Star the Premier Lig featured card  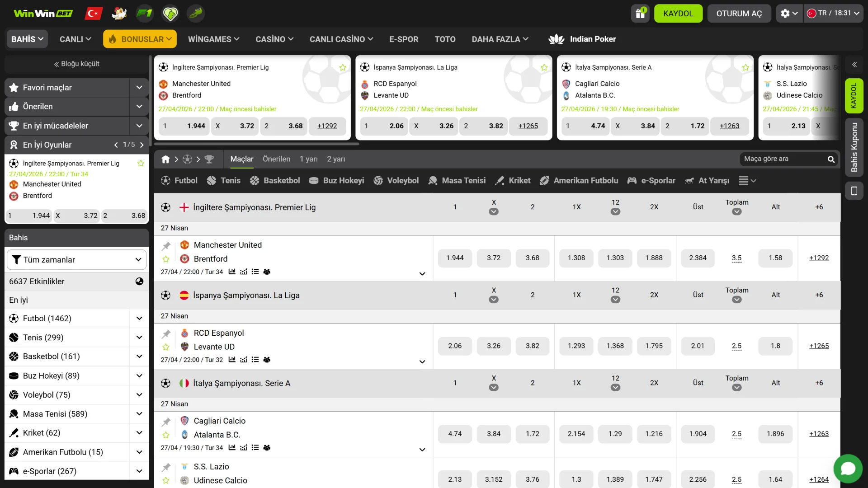pyautogui.click(x=343, y=67)
